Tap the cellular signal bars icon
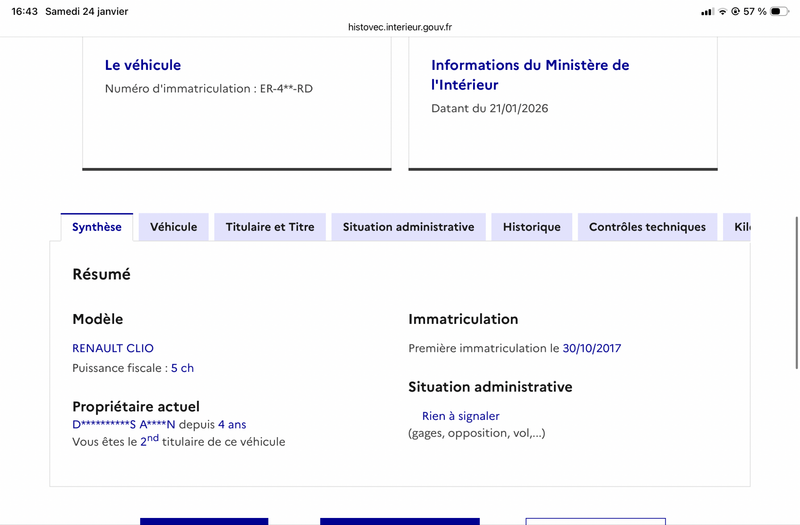 (x=707, y=12)
